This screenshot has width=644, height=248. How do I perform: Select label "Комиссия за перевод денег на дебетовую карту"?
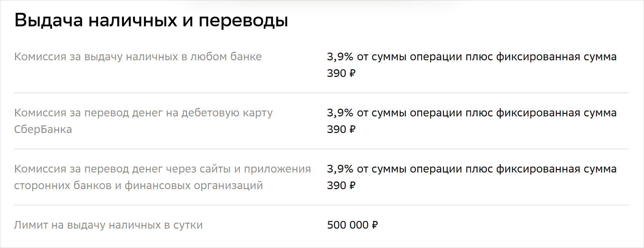coord(143,113)
